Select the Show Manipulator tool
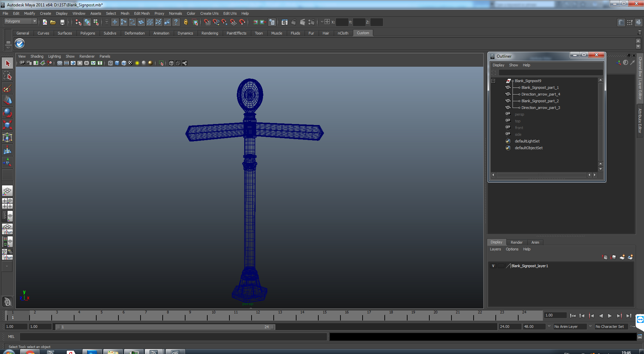 (7, 162)
